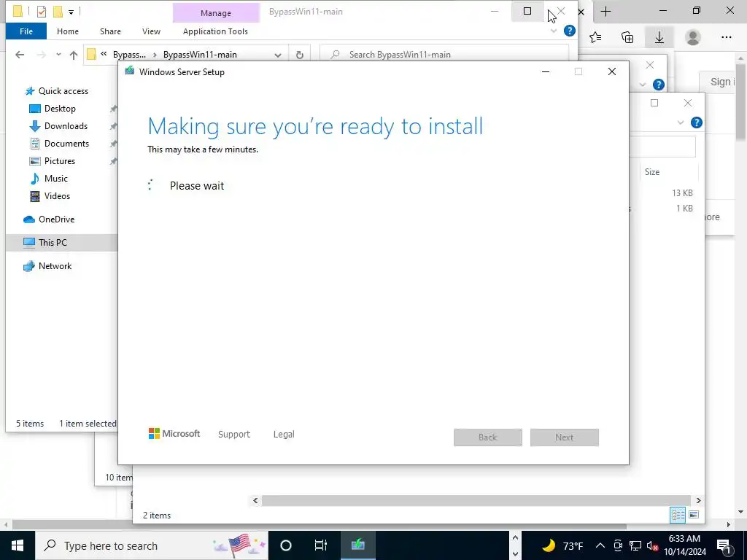
Task: Click the taskbar search box
Action: click(x=152, y=545)
